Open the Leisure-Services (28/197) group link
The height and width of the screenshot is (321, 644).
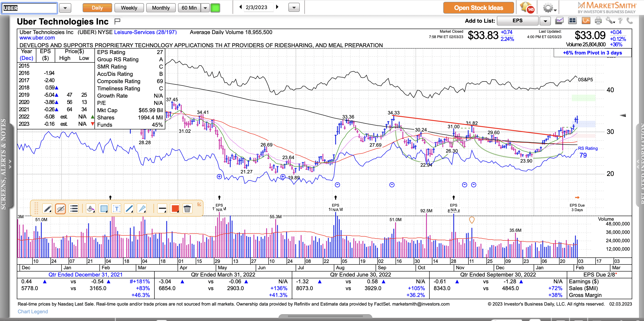tap(145, 32)
